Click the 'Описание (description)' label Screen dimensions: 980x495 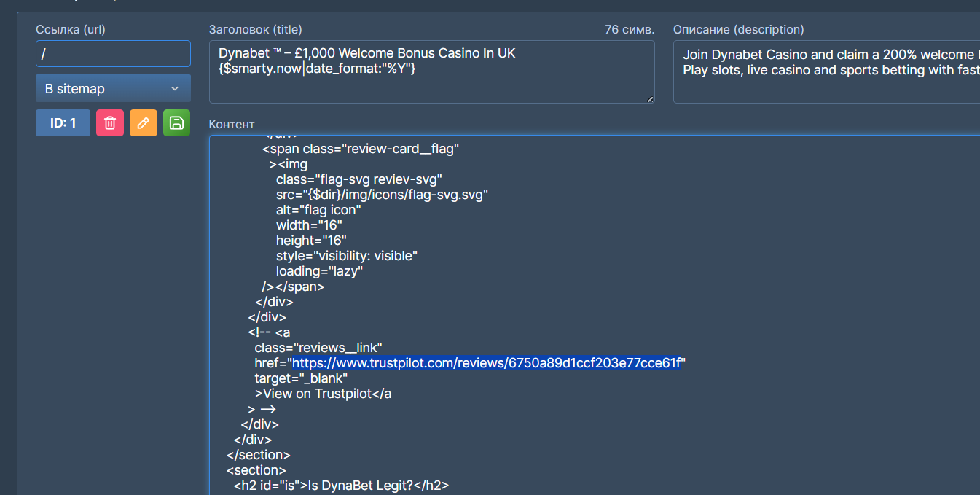[x=739, y=30]
